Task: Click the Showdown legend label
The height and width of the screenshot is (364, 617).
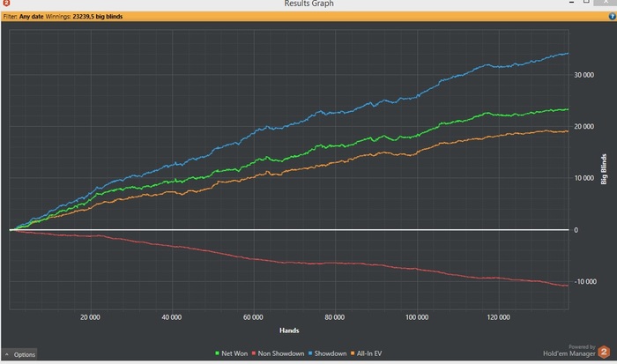Action: click(x=331, y=353)
